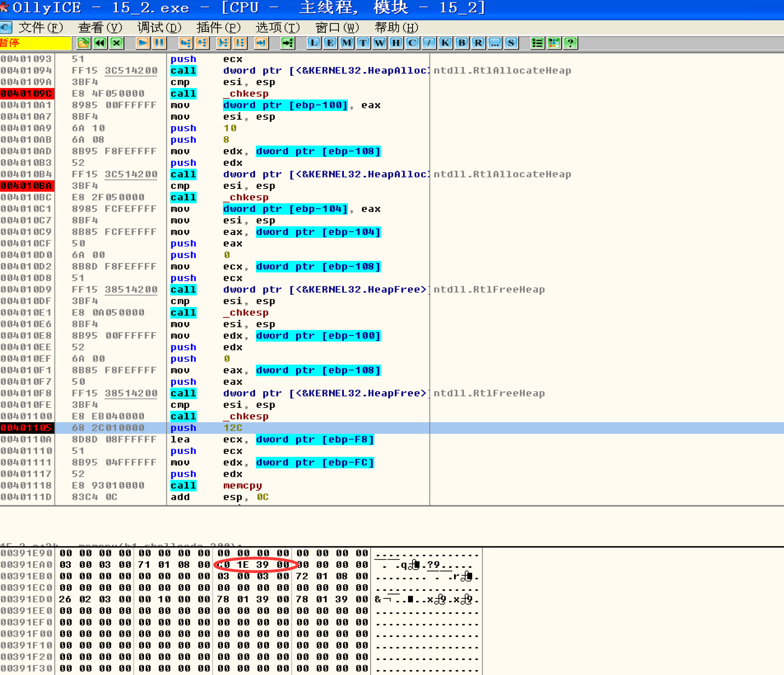784x675 pixels.
Task: Open the 窗口(W) menu
Action: [x=337, y=28]
